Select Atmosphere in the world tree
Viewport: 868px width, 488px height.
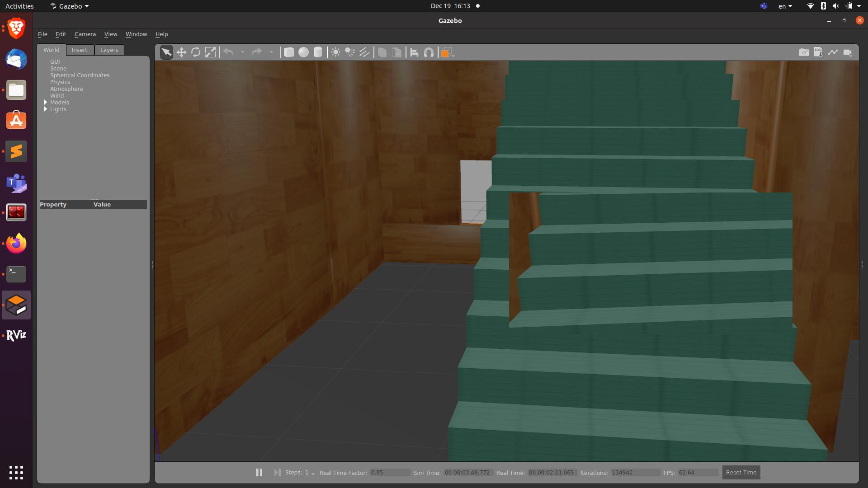pos(66,89)
